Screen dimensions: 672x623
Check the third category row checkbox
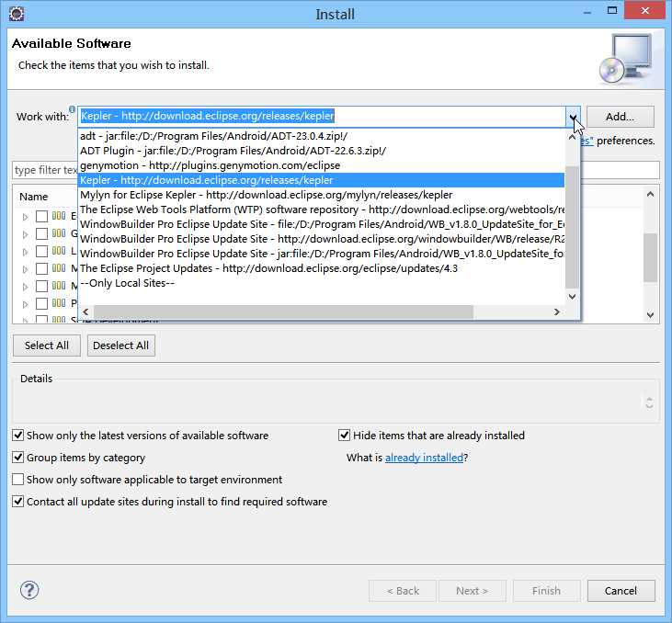[41, 251]
